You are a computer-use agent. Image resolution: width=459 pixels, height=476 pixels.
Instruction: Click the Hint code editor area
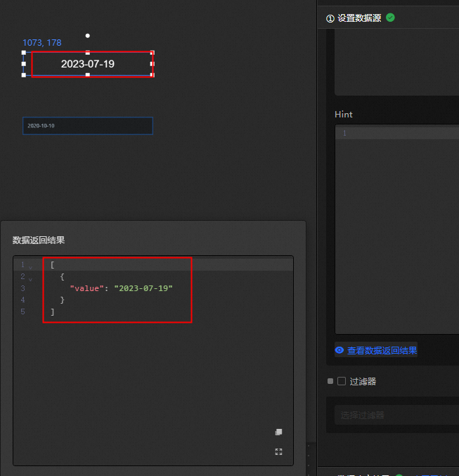[x=397, y=229]
